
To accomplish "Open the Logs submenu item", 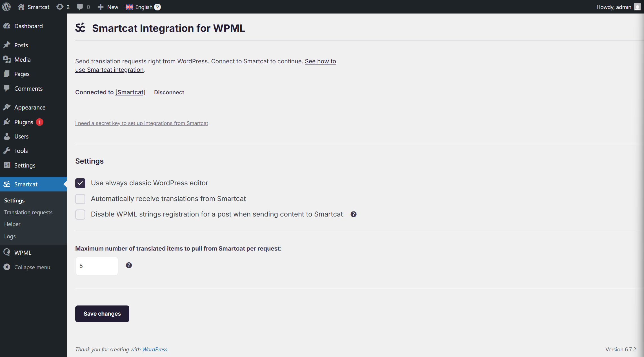I will pyautogui.click(x=10, y=236).
